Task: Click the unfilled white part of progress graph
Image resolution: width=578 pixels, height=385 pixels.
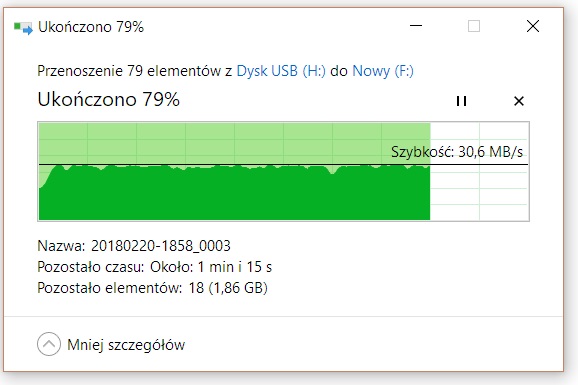Action: coord(480,192)
